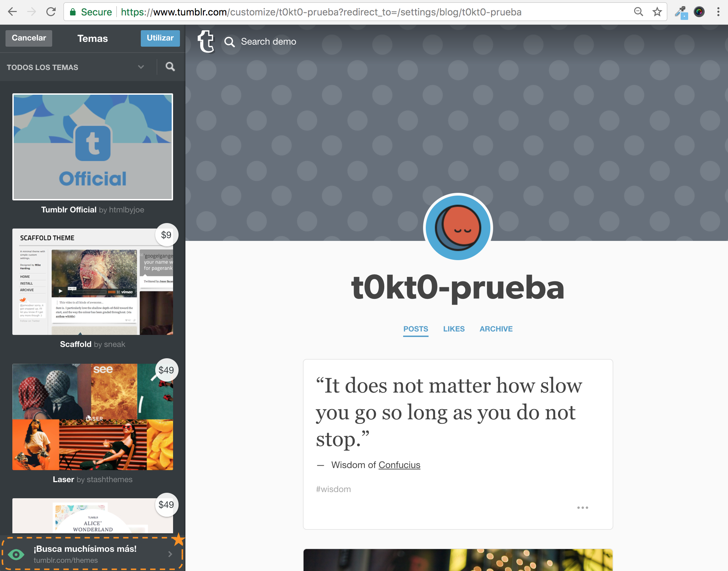Image resolution: width=728 pixels, height=571 pixels.
Task: Click the search magnifier beside Search demo
Action: pyautogui.click(x=229, y=42)
